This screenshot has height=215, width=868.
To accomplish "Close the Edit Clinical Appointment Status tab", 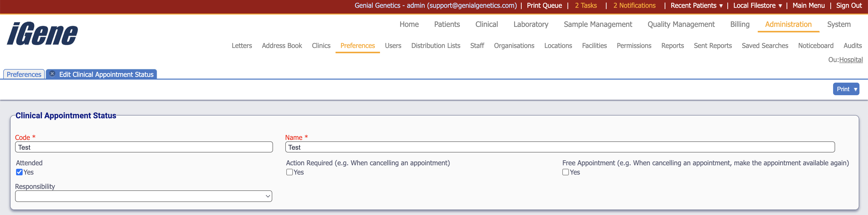I will point(52,74).
